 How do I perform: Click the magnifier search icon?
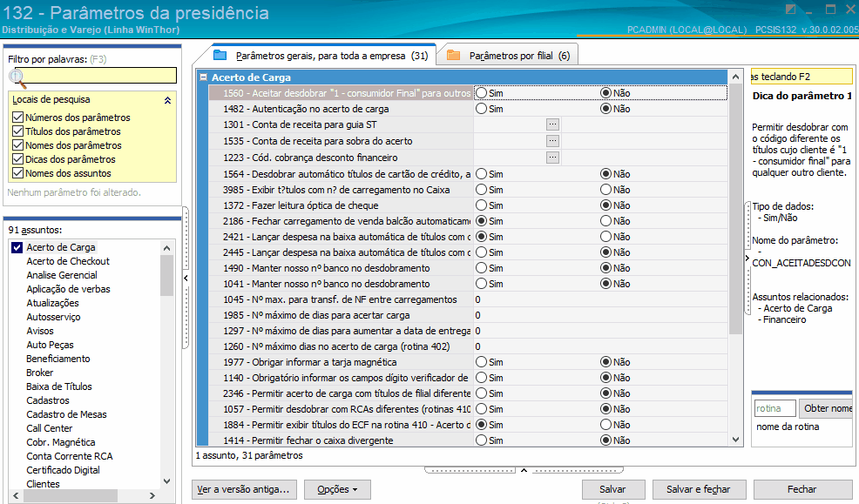tap(17, 78)
